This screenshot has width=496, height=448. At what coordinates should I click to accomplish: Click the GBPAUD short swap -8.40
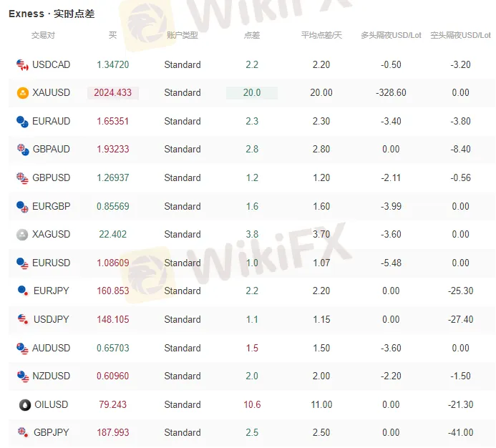coord(461,149)
